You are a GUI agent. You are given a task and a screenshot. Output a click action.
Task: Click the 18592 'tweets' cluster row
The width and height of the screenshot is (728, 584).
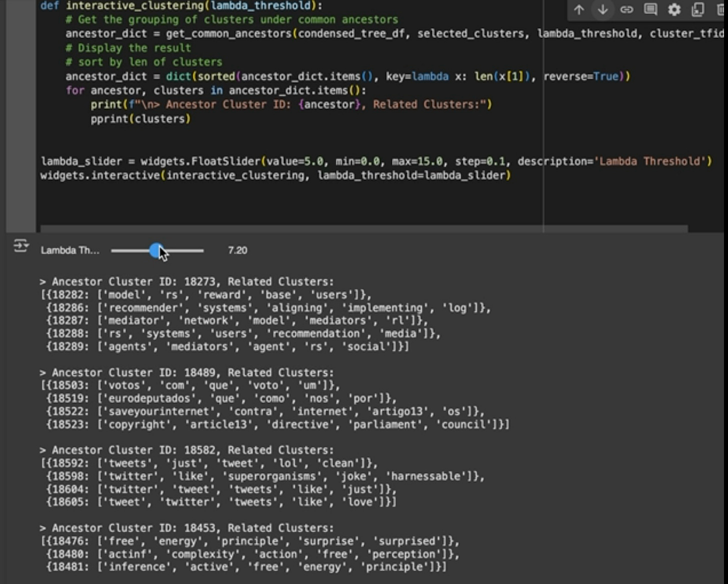coord(209,463)
